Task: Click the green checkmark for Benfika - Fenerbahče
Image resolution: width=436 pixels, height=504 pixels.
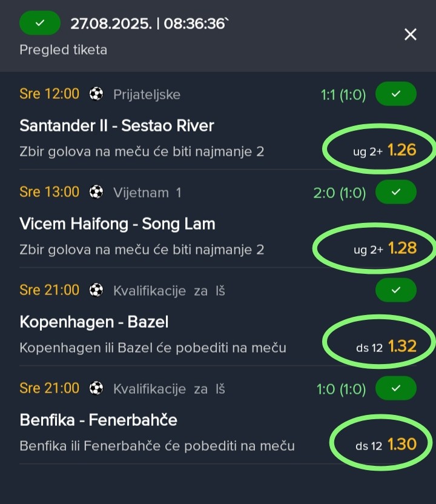Action: pyautogui.click(x=396, y=388)
